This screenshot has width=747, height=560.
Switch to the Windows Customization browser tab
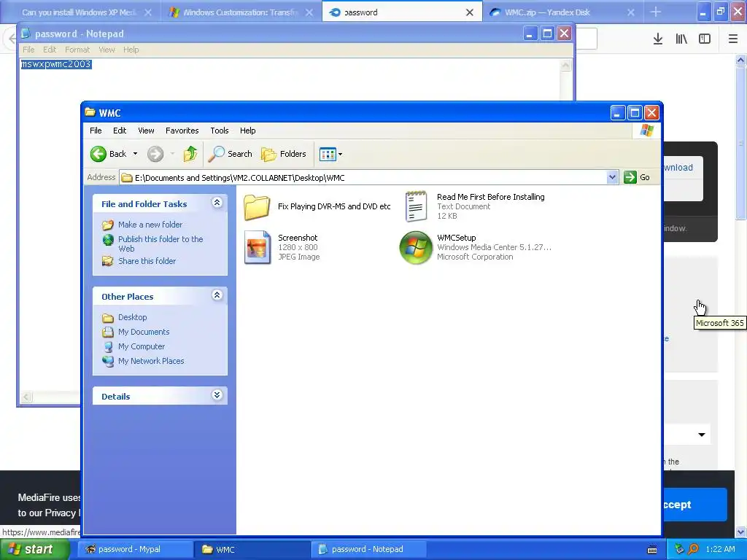click(x=241, y=12)
